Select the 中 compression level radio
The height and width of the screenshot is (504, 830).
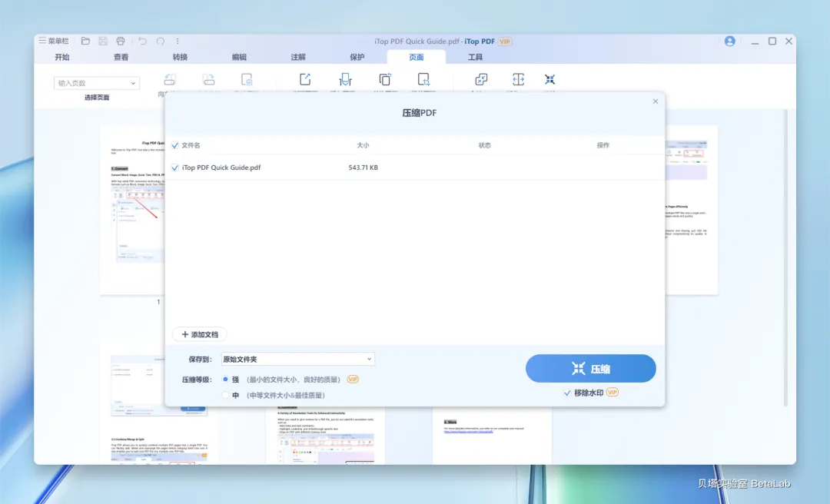[x=225, y=395]
